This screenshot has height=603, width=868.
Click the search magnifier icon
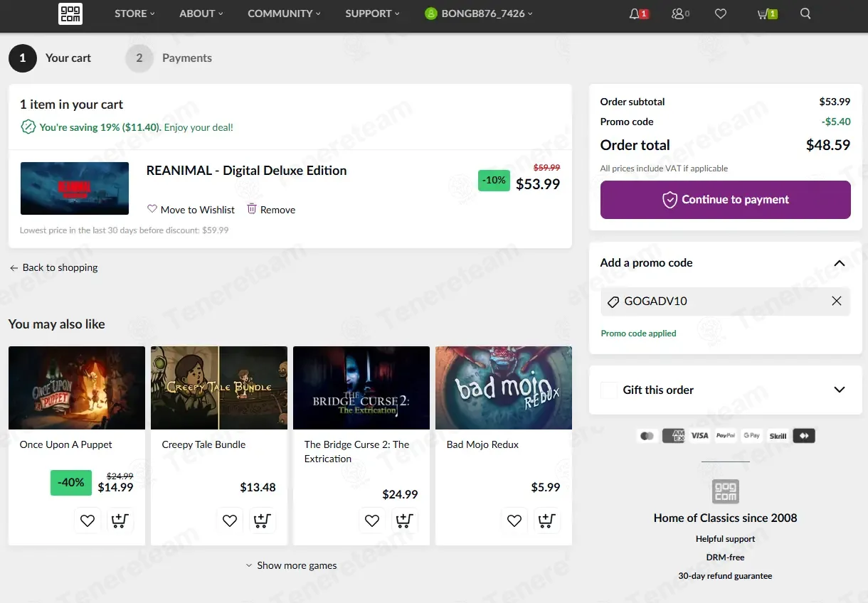click(x=805, y=14)
